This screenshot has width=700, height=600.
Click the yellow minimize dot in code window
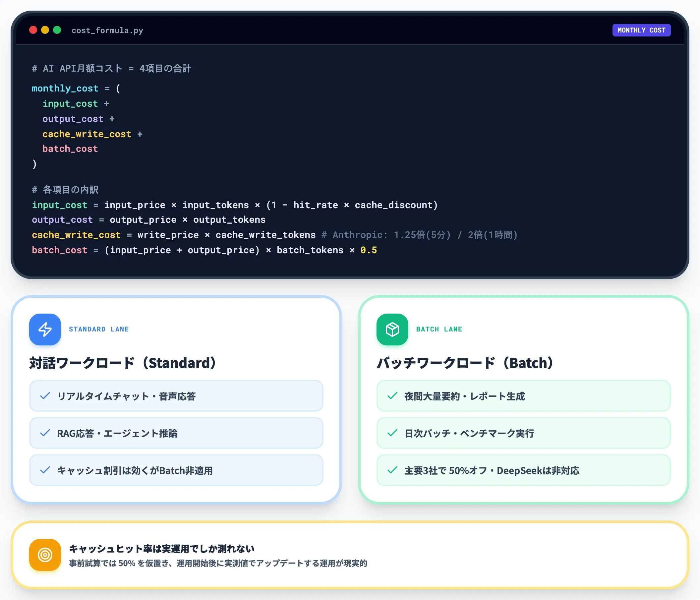coord(45,30)
